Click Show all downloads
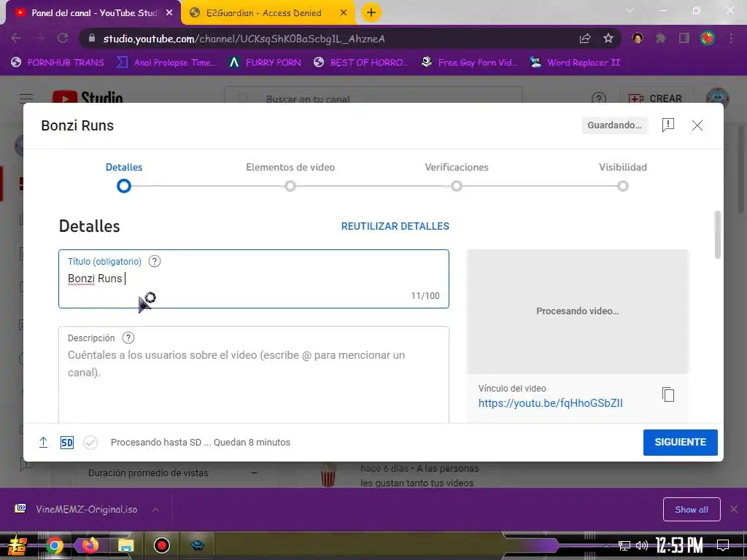The image size is (747, 560). point(692,510)
